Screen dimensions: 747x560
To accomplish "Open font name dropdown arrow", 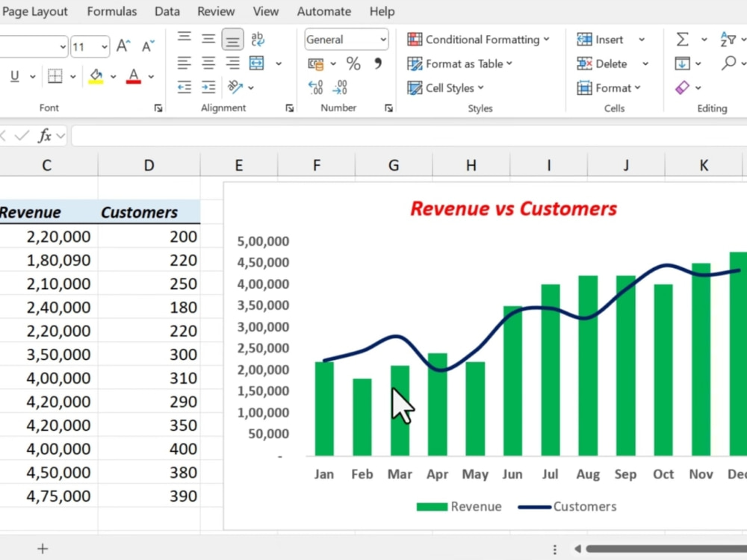I will [x=63, y=46].
